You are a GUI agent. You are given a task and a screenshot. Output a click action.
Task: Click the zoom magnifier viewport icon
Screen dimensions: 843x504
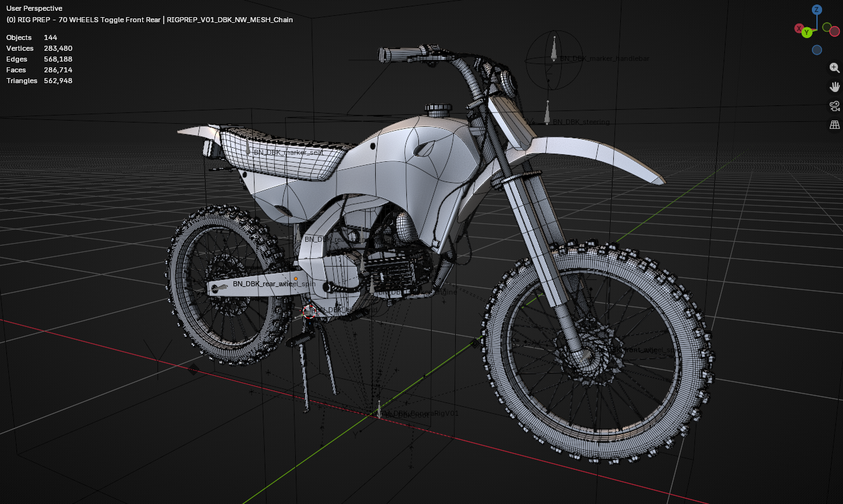(834, 68)
